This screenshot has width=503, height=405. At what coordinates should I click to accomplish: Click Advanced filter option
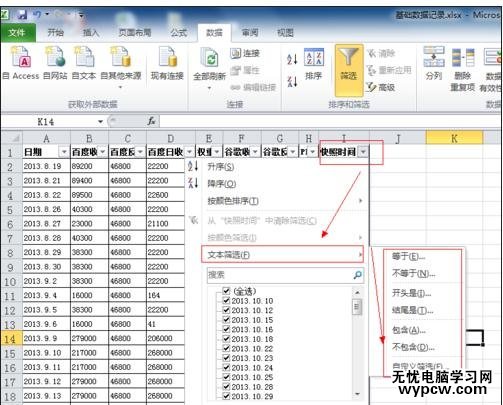(x=381, y=87)
